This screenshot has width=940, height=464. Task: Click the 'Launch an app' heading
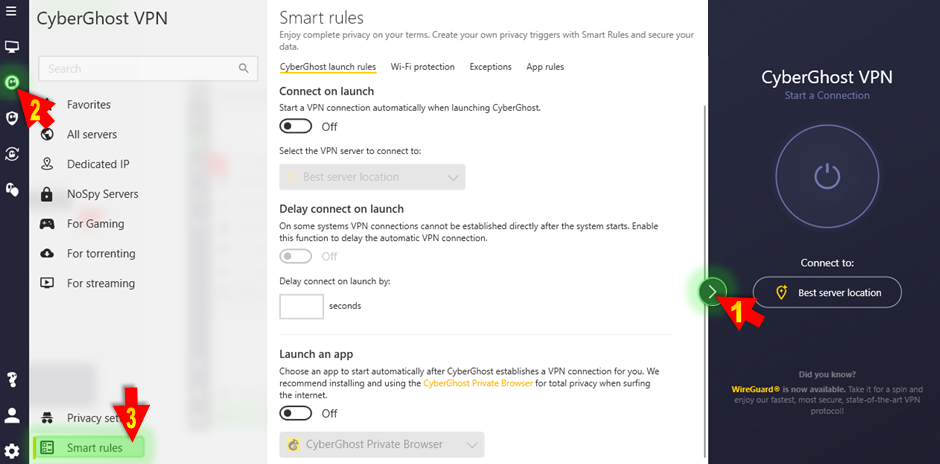click(315, 354)
